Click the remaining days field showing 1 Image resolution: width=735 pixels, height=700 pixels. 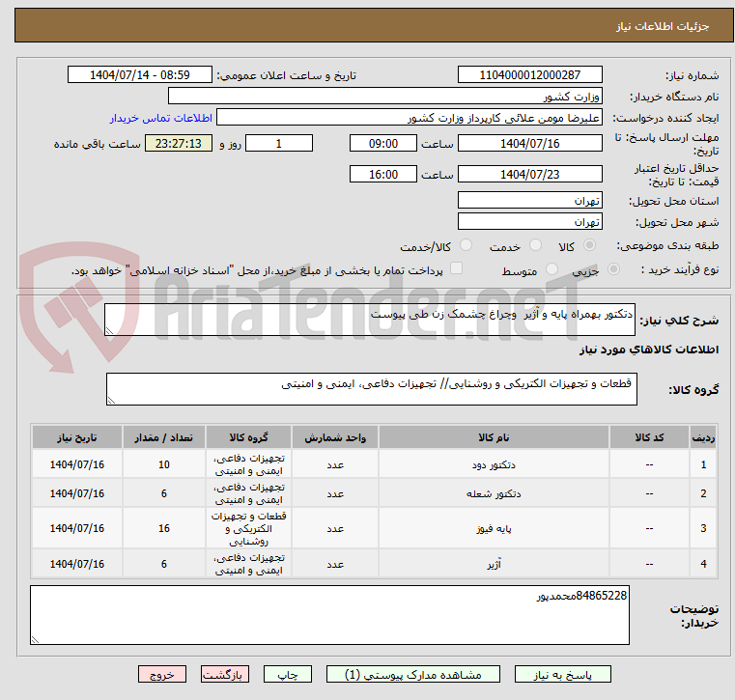tap(279, 143)
